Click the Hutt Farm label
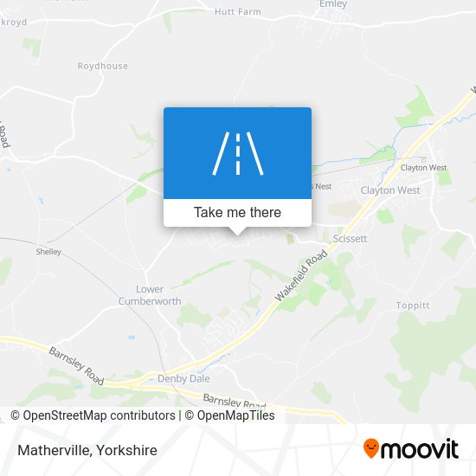This screenshot has width=476, height=476. point(238,12)
